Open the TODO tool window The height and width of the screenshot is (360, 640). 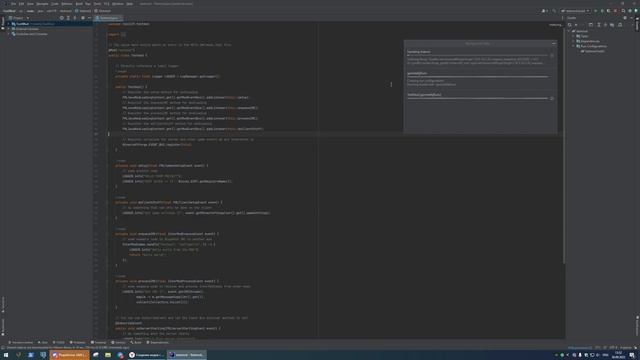tap(59, 342)
